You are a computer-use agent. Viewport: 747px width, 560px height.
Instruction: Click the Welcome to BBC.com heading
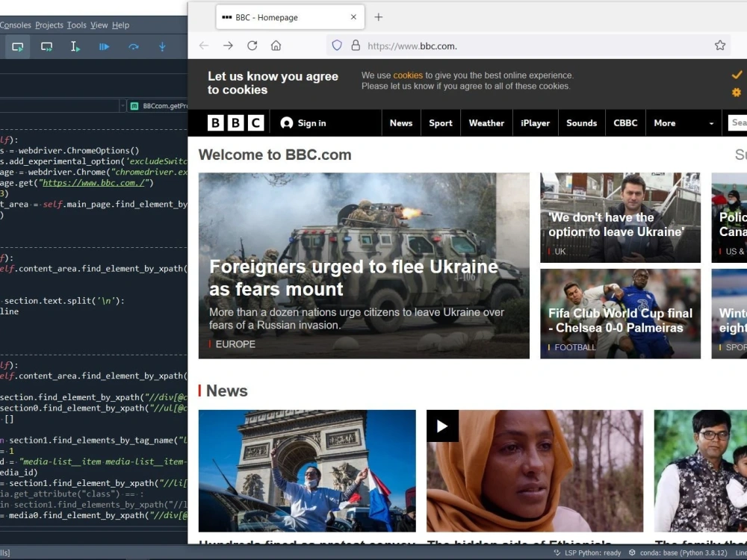tap(275, 155)
